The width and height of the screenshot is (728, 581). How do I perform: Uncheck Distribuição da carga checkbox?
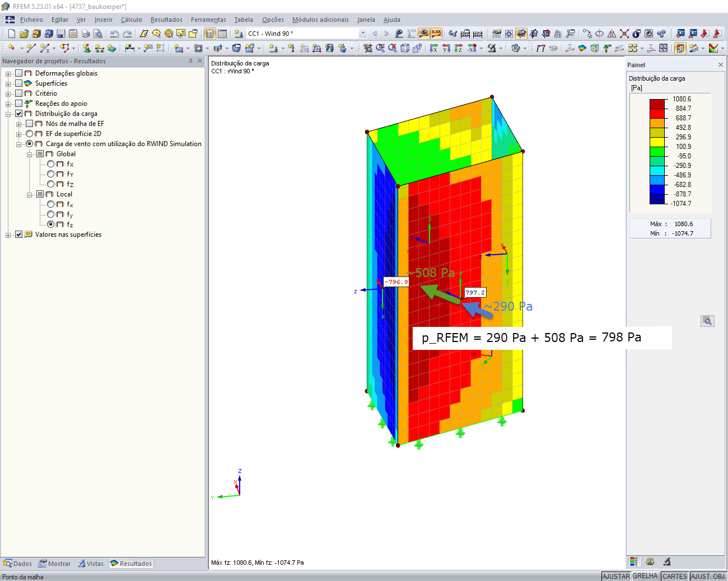click(x=19, y=114)
